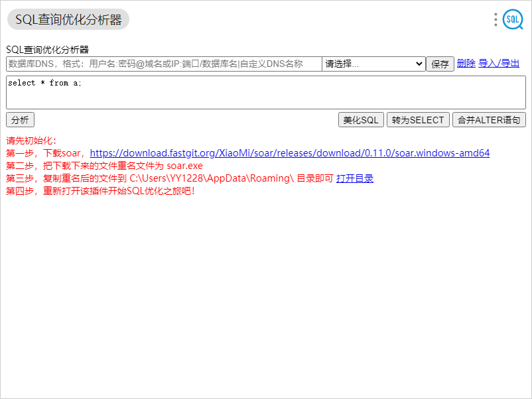Click the SQL查询优化分析器 title pill
The image size is (532, 399).
(68, 19)
